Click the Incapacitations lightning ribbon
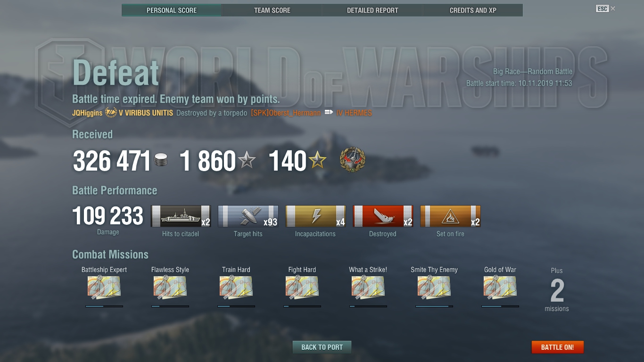This screenshot has width=644, height=362. click(x=315, y=216)
